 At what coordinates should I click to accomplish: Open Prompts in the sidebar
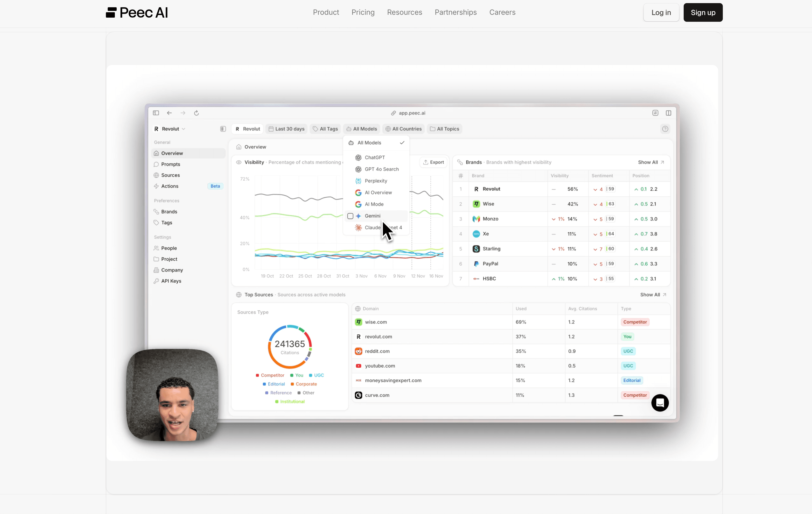pos(188,164)
